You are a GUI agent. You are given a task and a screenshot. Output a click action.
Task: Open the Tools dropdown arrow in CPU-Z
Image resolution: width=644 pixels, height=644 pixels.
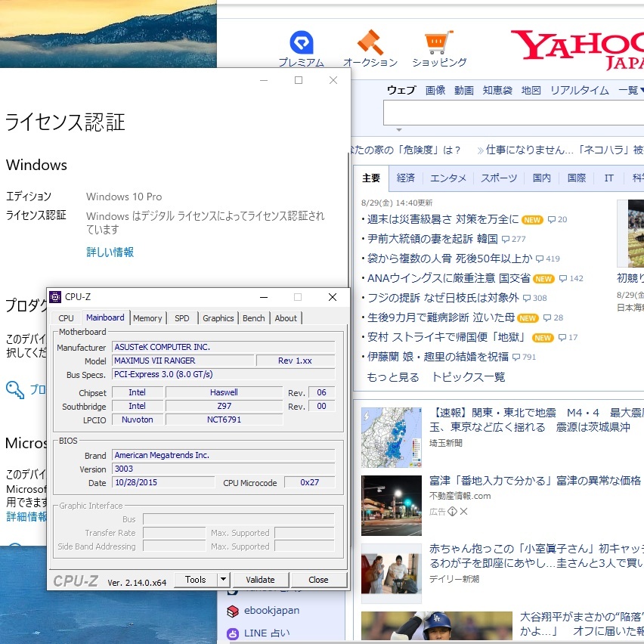(x=223, y=580)
